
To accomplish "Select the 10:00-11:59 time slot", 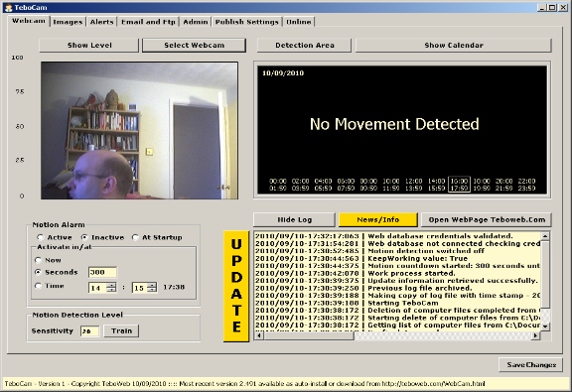I will [x=391, y=185].
